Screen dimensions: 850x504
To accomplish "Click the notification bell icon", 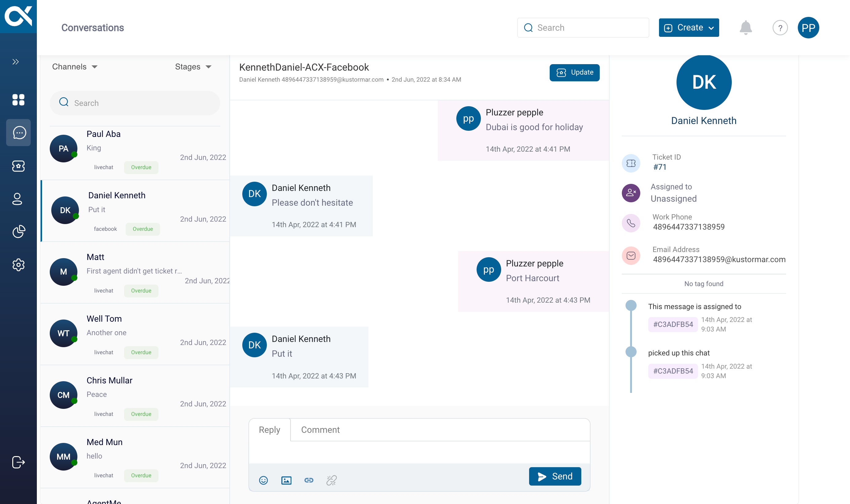I will 745,28.
